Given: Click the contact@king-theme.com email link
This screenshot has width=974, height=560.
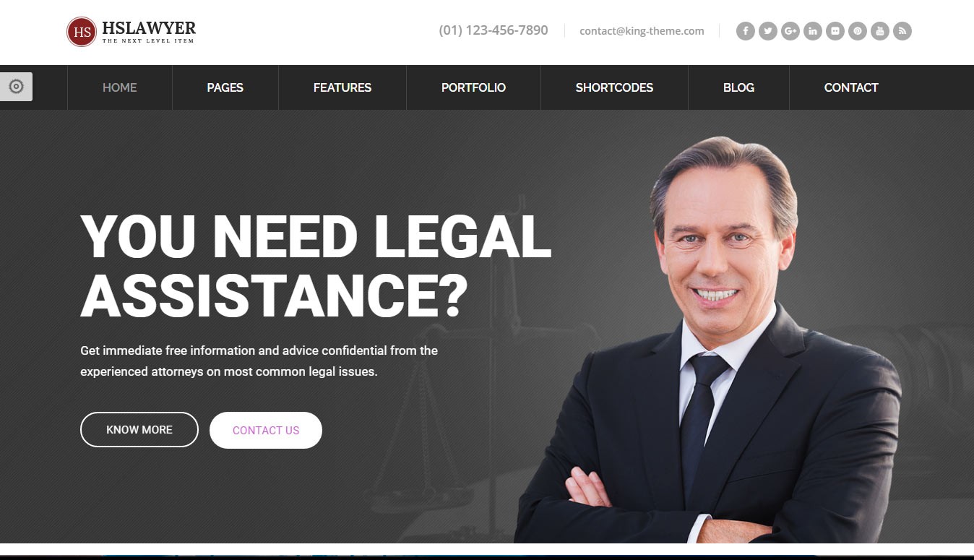Looking at the screenshot, I should [x=642, y=31].
